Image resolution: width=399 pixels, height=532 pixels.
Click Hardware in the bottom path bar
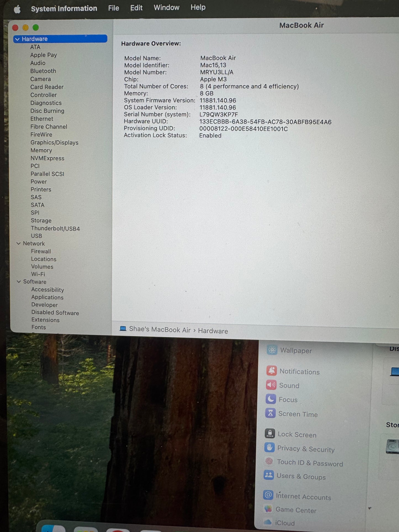[x=213, y=331]
